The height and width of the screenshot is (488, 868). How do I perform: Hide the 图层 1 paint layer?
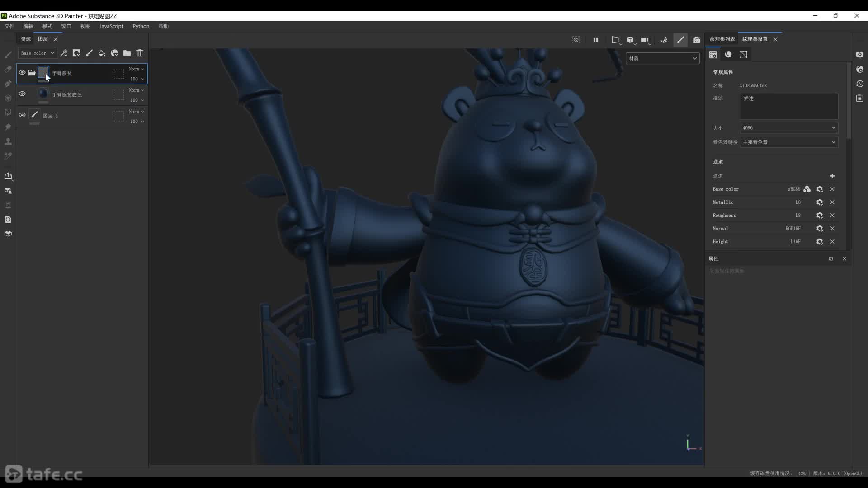22,115
